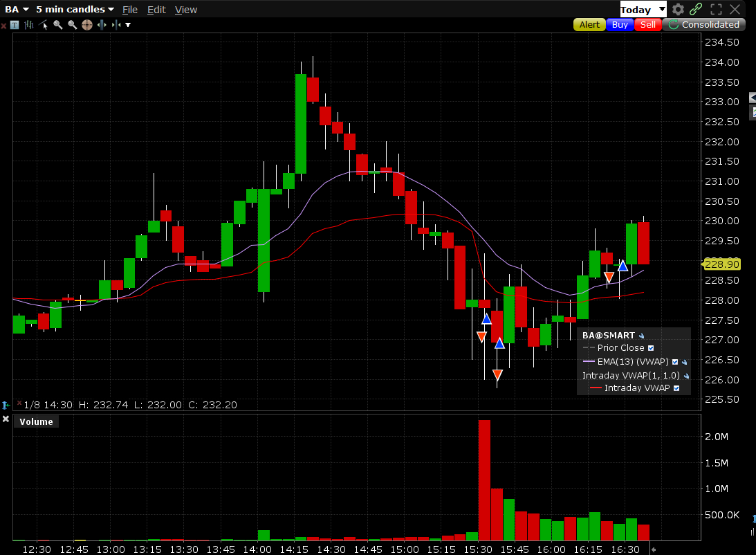The image size is (756, 555).
Task: Click the 234.00 price axis label
Action: tap(722, 62)
